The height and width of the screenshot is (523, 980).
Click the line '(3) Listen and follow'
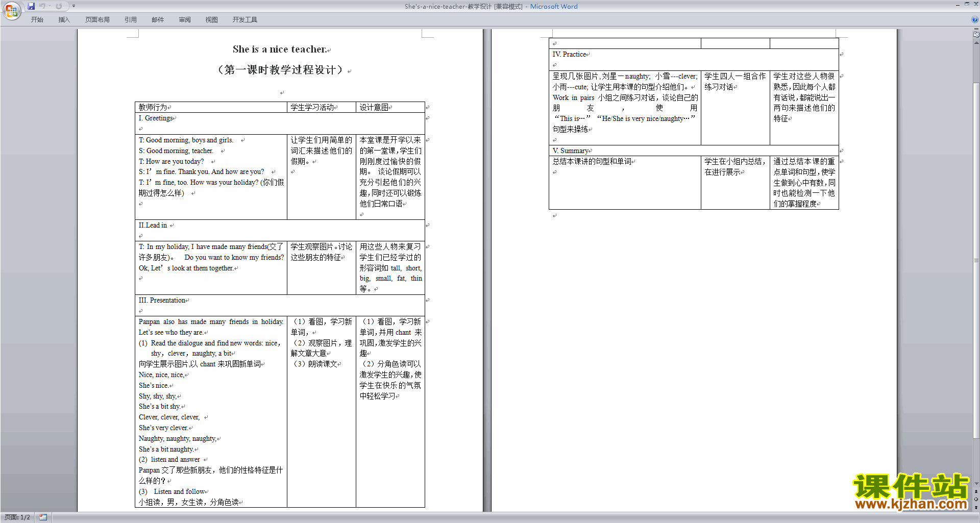click(172, 492)
